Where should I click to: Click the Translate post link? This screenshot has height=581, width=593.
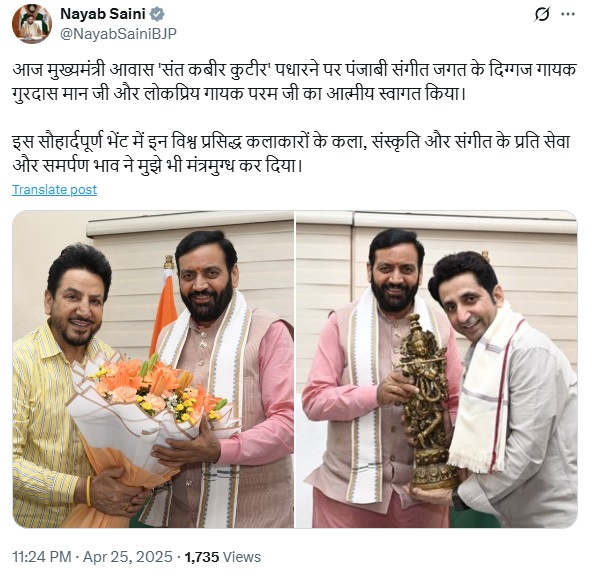(x=54, y=189)
